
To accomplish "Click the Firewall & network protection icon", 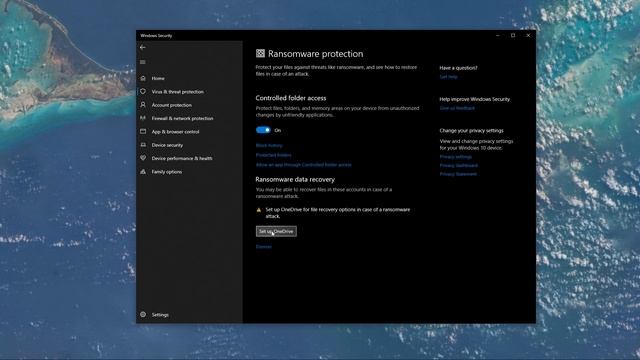I will click(143, 118).
